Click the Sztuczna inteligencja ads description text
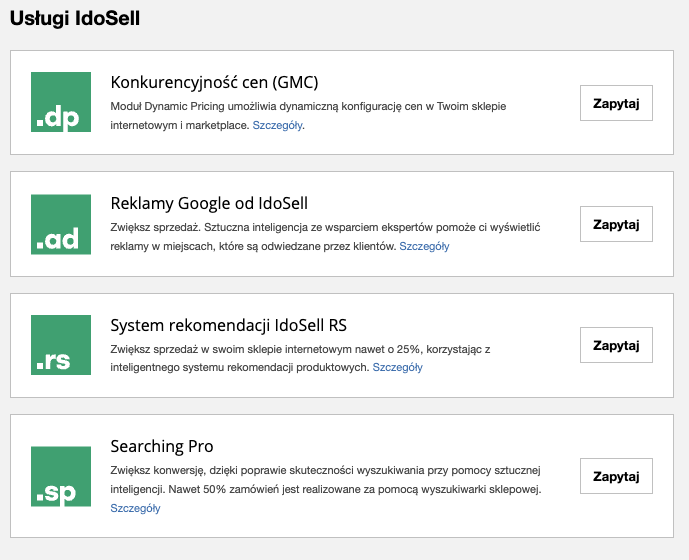This screenshot has width=689, height=560. click(325, 236)
